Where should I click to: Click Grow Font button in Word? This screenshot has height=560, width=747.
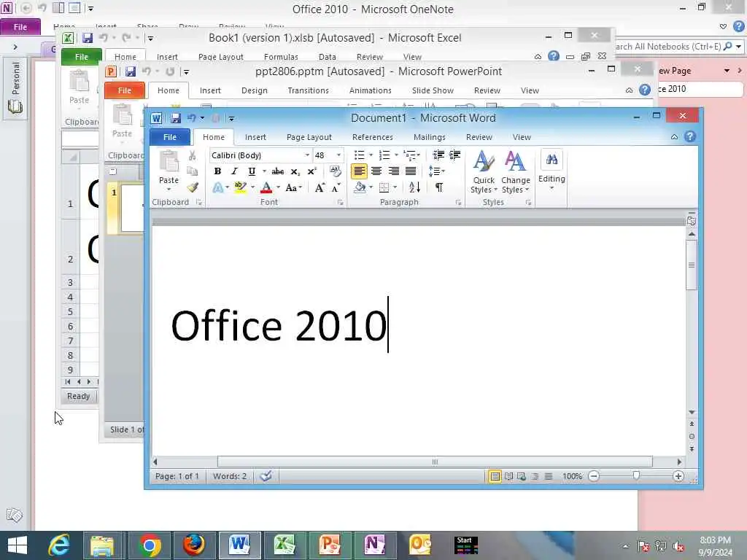pyautogui.click(x=320, y=187)
